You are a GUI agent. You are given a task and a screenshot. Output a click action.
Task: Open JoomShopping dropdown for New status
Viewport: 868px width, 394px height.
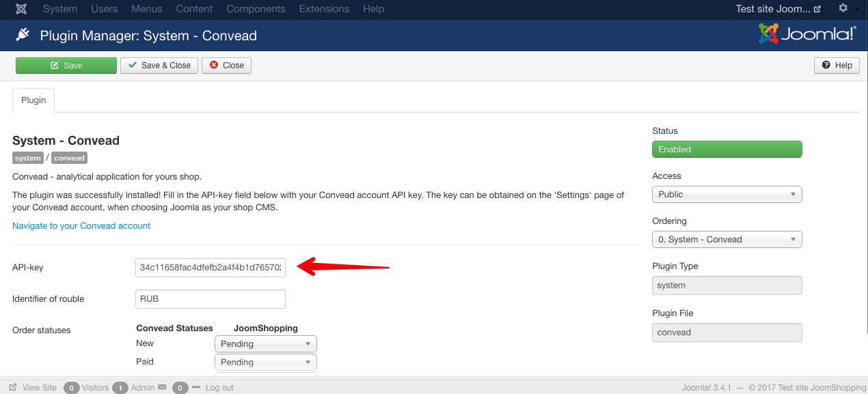point(266,343)
